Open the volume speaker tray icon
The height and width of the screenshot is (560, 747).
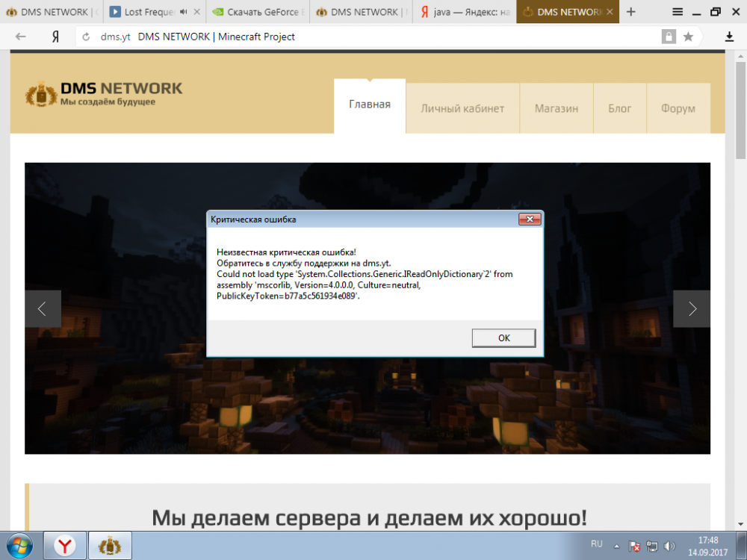(x=669, y=547)
